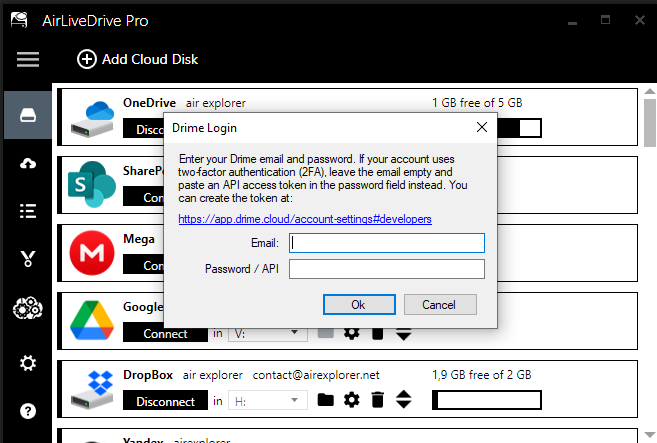Image resolution: width=657 pixels, height=443 pixels.
Task: Click the Drime Login dialog title
Action: point(204,128)
